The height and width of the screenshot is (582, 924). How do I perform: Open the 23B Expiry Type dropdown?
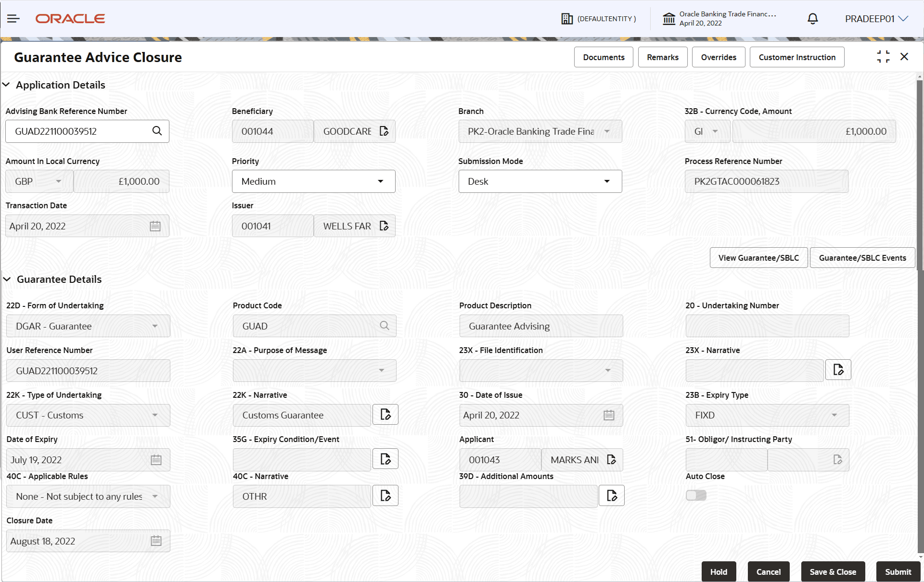point(835,415)
